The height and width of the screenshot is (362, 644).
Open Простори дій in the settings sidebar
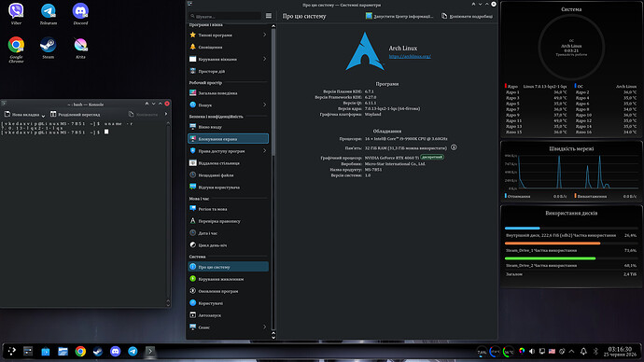[229, 72]
